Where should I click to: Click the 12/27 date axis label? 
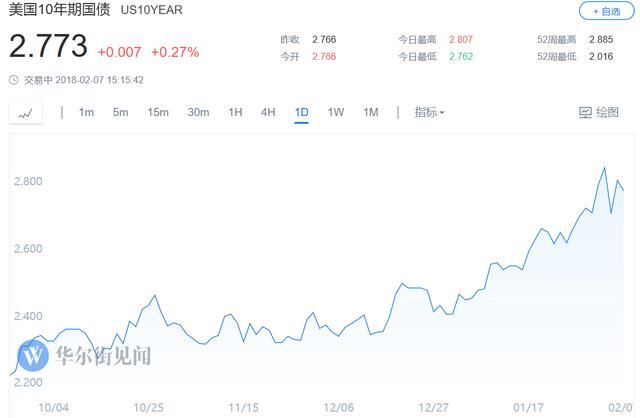click(433, 407)
